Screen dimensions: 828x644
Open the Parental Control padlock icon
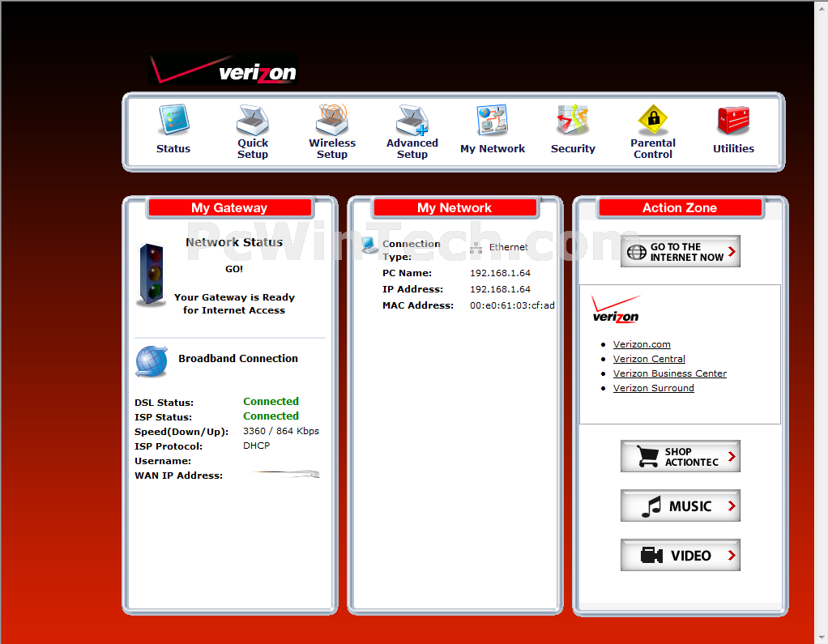tap(653, 119)
